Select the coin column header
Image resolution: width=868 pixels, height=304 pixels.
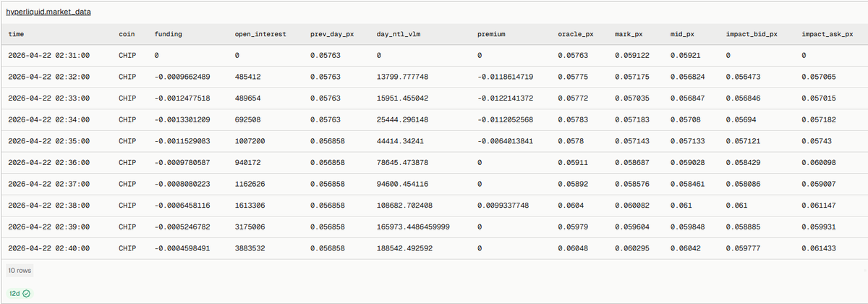[126, 34]
